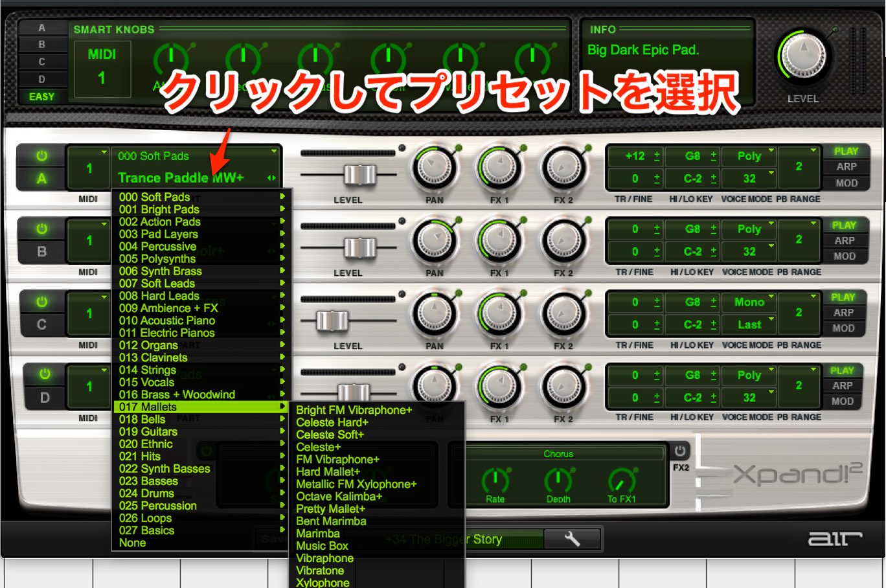The height and width of the screenshot is (588, 886).
Task: Click the Chorus To FX1 knob
Action: (621, 480)
